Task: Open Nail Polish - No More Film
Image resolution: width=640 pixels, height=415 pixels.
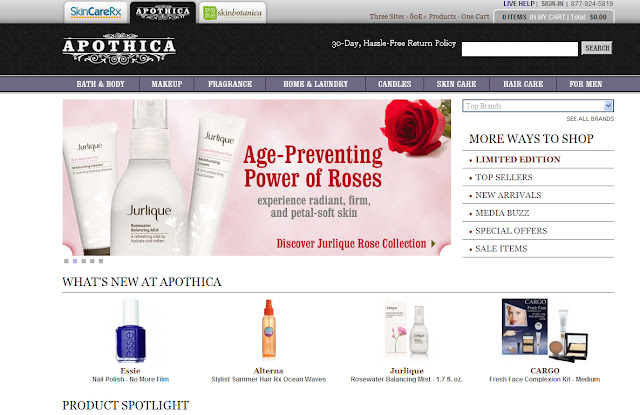Action: [x=130, y=379]
